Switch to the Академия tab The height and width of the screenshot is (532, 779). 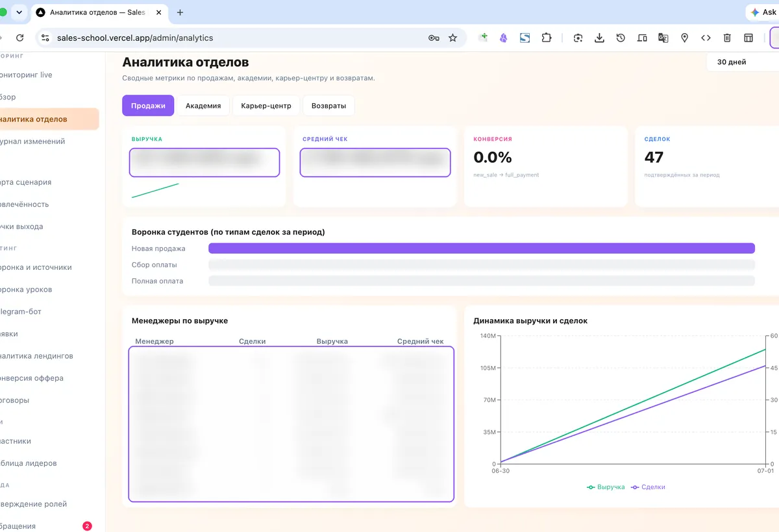pyautogui.click(x=203, y=106)
